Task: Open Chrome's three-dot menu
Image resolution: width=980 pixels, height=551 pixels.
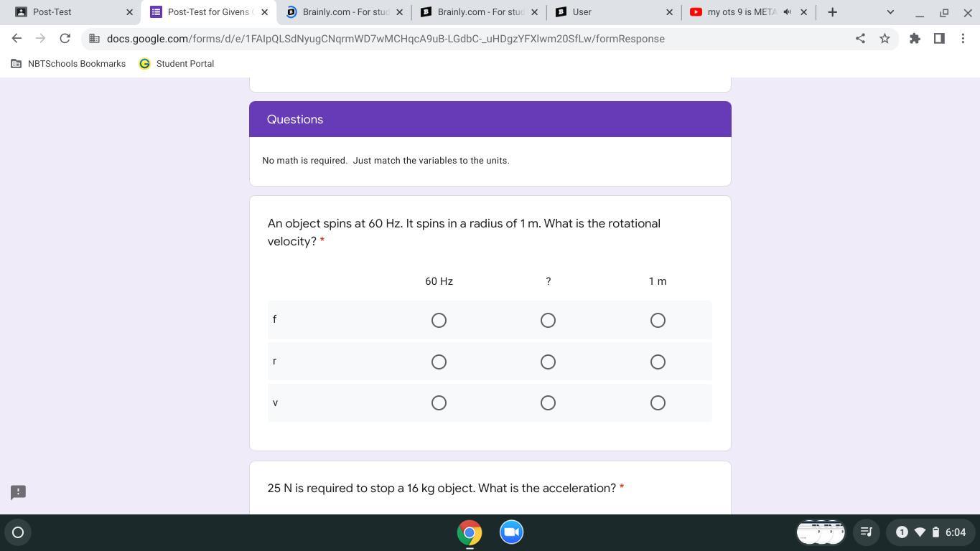Action: 964,39
